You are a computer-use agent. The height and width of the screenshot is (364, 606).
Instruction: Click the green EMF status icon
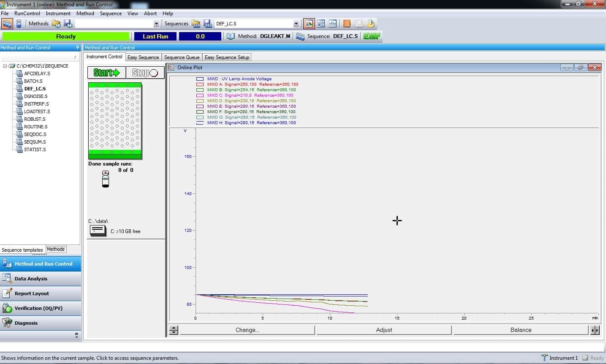coord(372,36)
